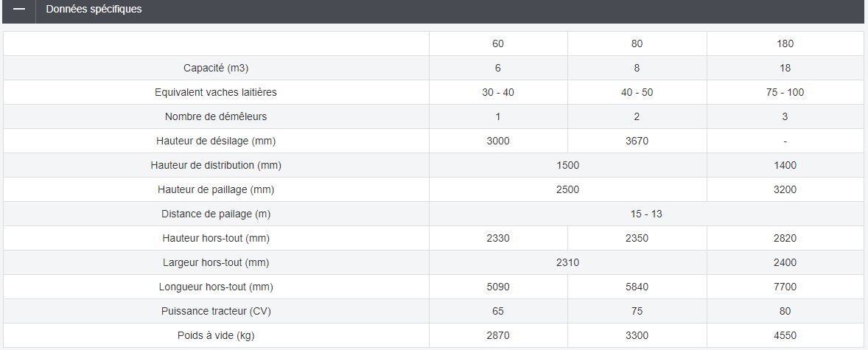Select the Distance de pailage (m) label

click(x=216, y=214)
